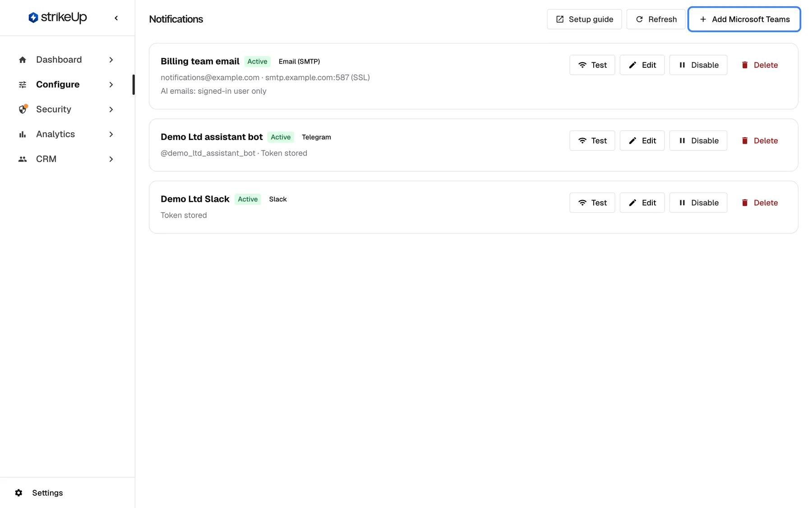Delete the Demo Ltd Slack channel

pos(760,203)
